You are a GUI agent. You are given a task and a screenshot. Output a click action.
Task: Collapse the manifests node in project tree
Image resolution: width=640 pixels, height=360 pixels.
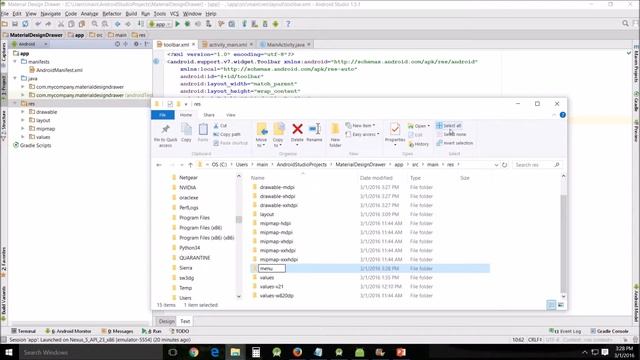[15, 62]
